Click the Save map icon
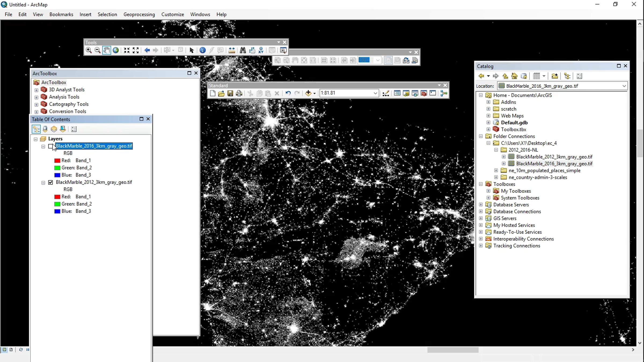The image size is (644, 362). click(x=230, y=93)
